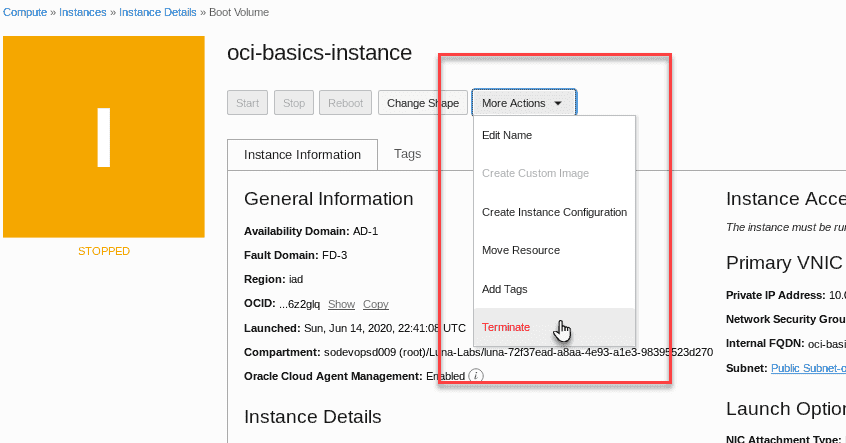Click the orange stopped instance icon
Viewport: 846px width, 443px height.
click(104, 137)
